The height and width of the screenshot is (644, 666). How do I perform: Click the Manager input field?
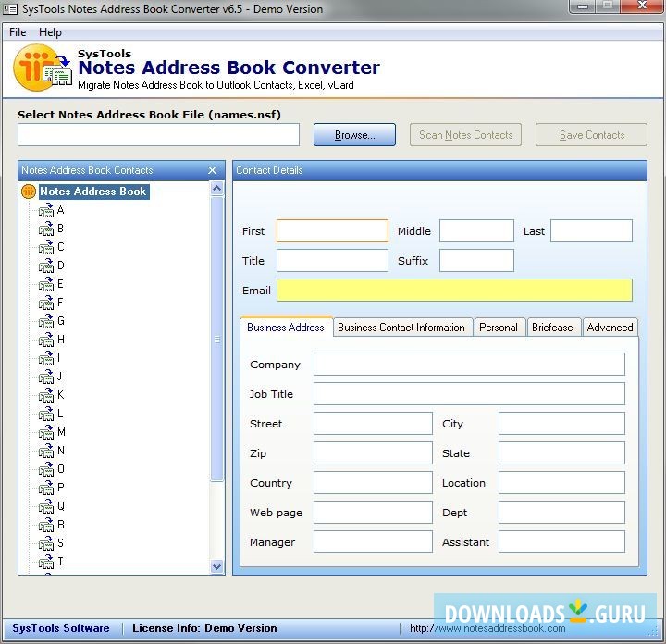[373, 541]
